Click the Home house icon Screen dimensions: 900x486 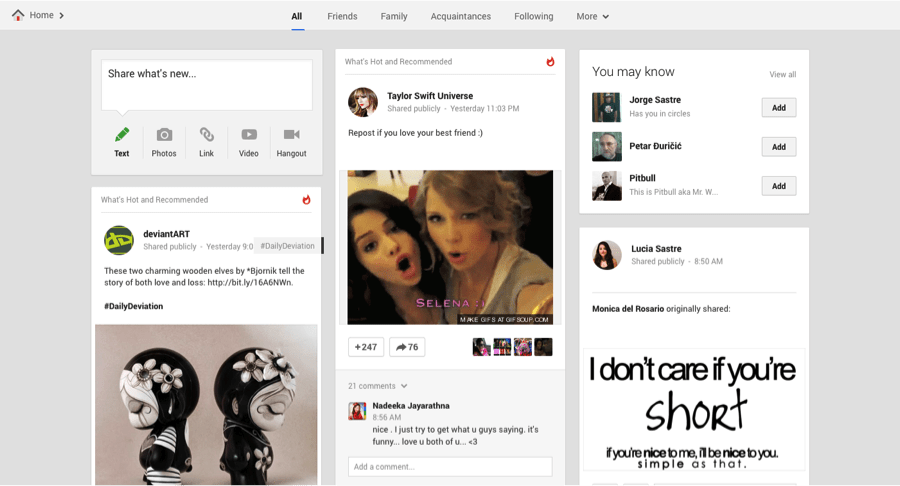(x=18, y=15)
